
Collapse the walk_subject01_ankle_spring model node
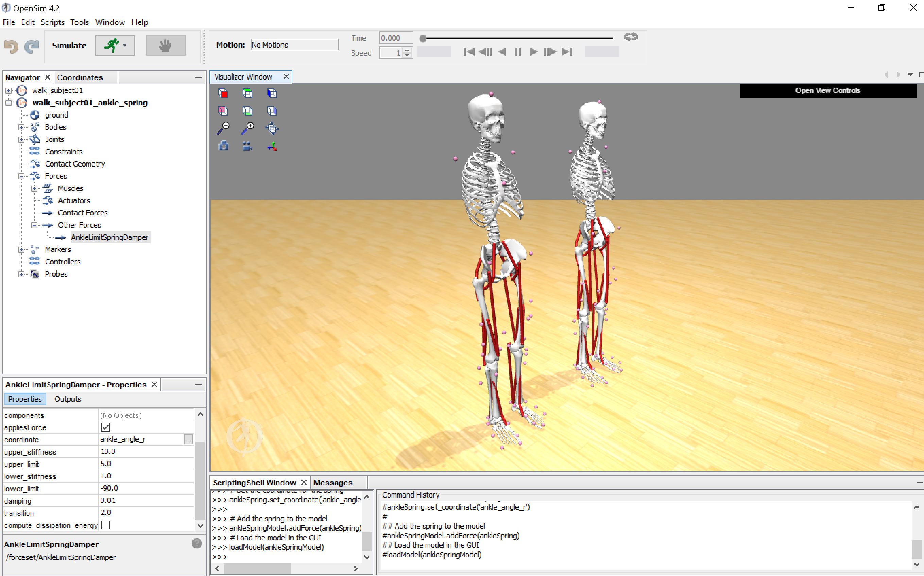(x=8, y=103)
